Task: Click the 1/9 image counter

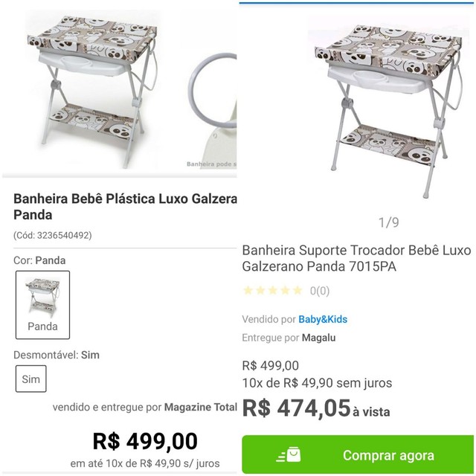Action: [388, 222]
